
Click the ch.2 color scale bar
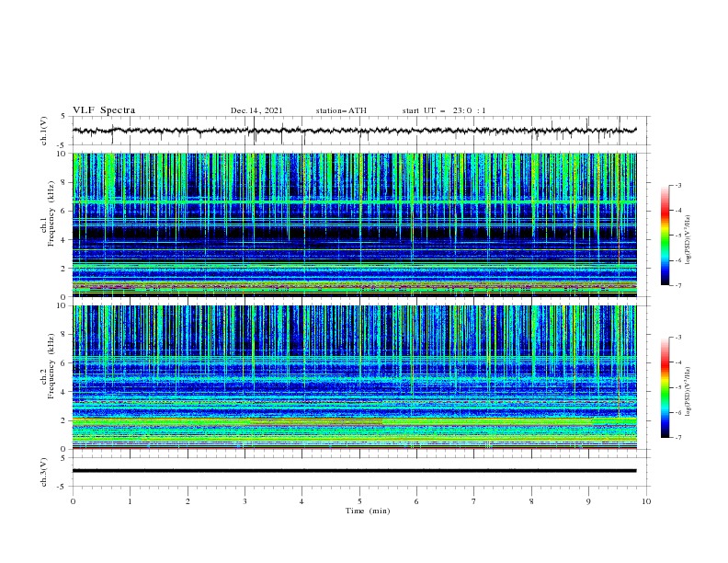[x=665, y=387]
